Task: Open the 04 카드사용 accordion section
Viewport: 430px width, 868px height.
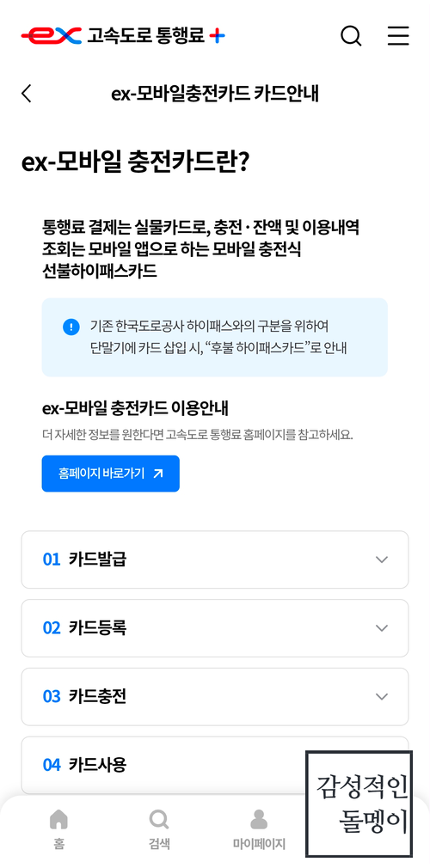Action: point(215,765)
